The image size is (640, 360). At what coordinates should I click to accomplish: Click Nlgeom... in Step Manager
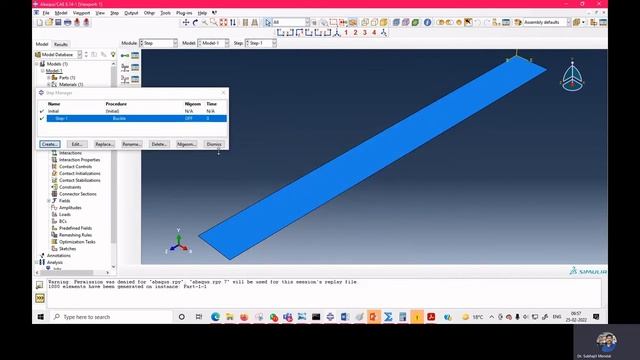[187, 144]
